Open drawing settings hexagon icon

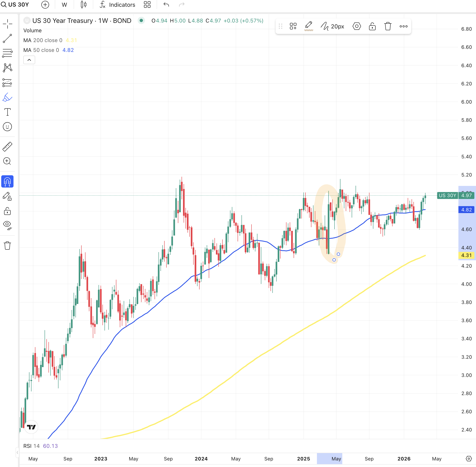356,26
